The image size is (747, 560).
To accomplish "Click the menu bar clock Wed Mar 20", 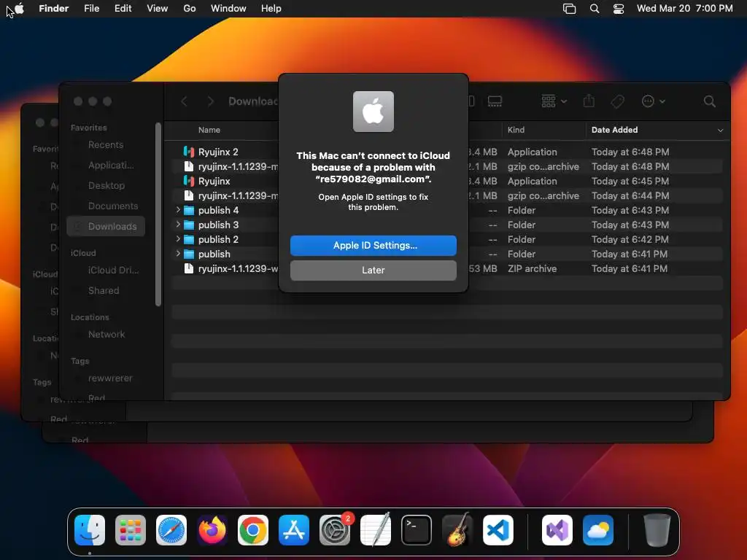I will (684, 9).
